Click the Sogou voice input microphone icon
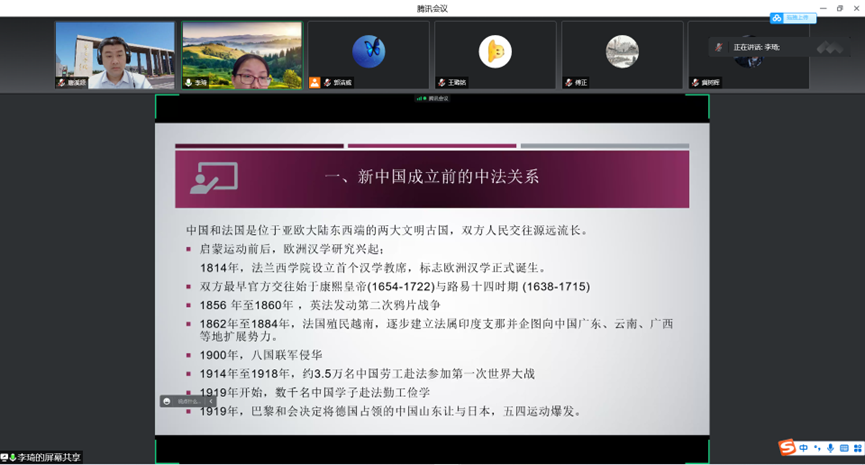The height and width of the screenshot is (465, 865). point(829,448)
